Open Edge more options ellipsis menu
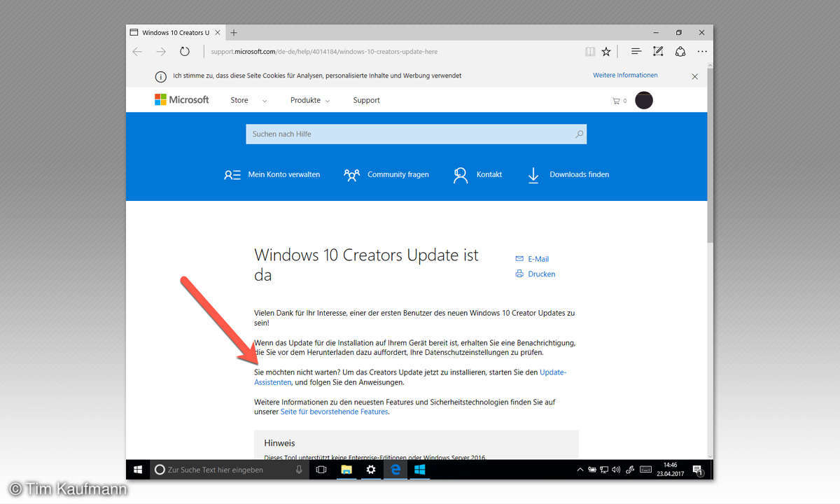The height and width of the screenshot is (504, 840). (x=702, y=51)
